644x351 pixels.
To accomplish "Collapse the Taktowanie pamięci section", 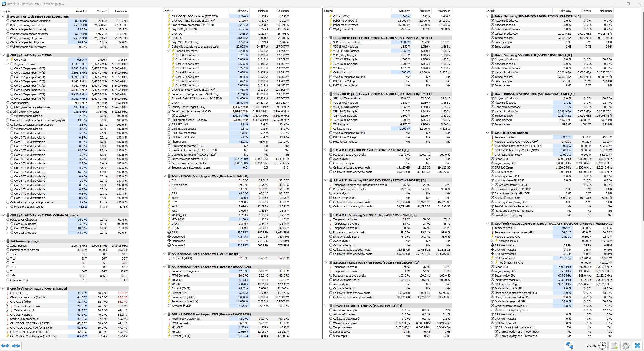I will coord(3,241).
